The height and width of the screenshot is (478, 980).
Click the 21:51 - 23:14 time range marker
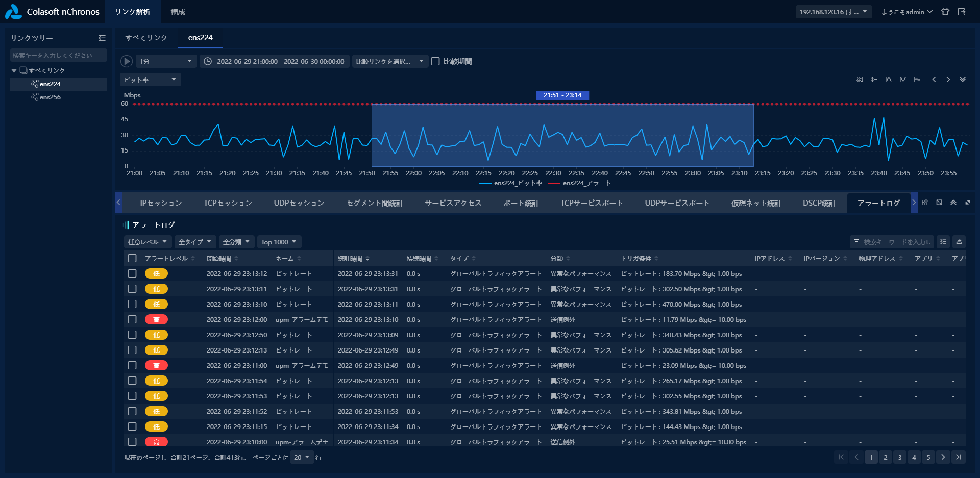562,95
